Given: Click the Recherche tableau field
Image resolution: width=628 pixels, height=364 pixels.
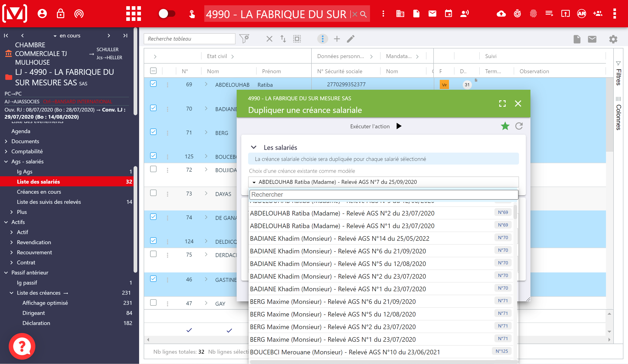Looking at the screenshot, I should tap(189, 39).
